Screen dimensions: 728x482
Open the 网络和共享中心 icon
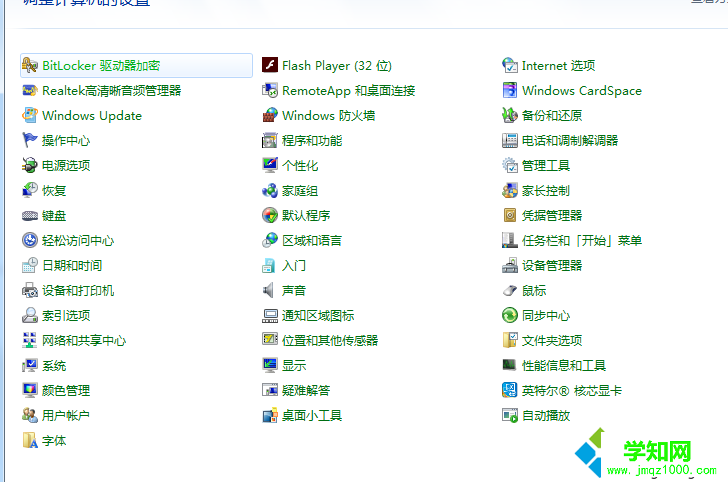[x=30, y=340]
